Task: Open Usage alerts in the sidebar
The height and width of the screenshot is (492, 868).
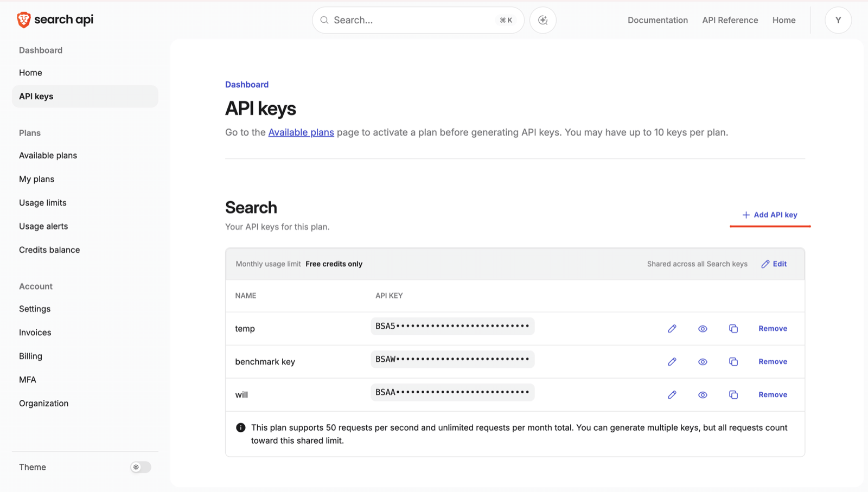Action: coord(43,226)
